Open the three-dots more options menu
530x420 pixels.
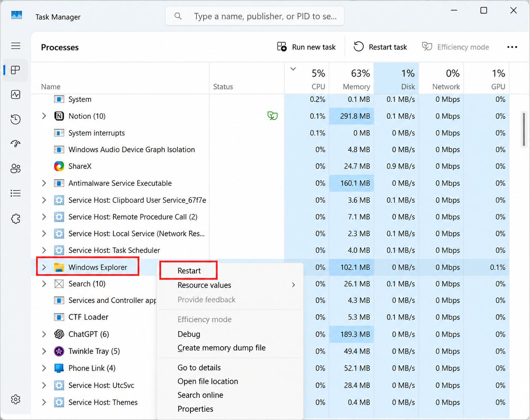click(512, 47)
